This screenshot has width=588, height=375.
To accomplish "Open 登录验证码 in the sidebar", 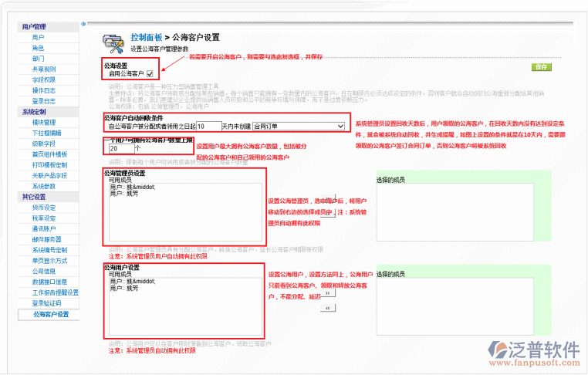I will (x=47, y=303).
